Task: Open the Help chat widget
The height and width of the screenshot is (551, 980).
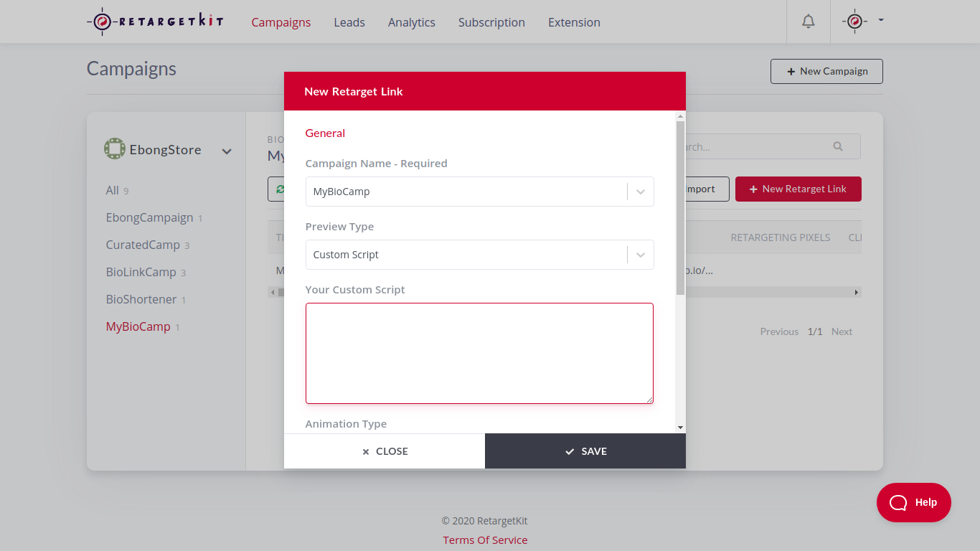Action: [913, 502]
